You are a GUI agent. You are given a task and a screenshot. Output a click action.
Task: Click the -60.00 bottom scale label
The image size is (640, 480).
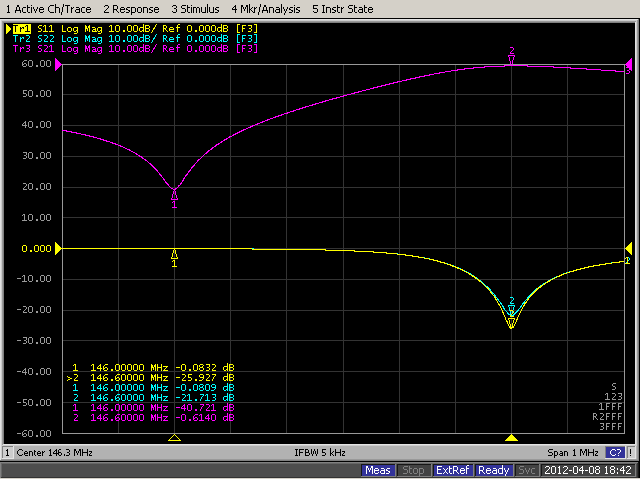pos(34,433)
